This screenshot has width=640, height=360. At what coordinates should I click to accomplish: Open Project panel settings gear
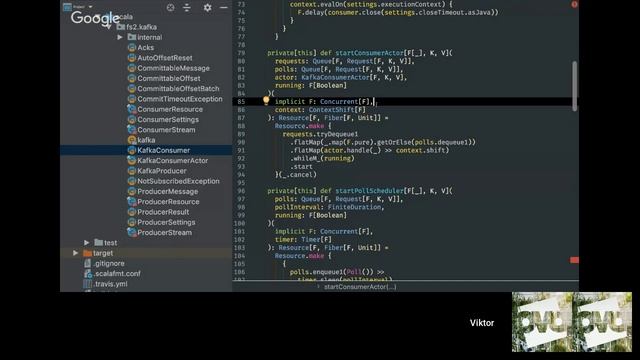[x=207, y=7]
